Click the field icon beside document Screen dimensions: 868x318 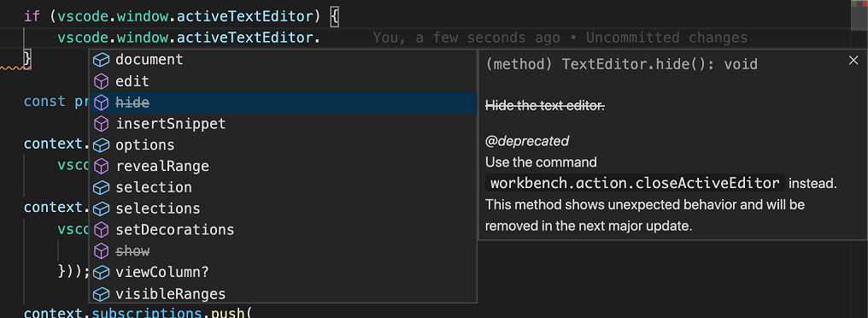tap(102, 60)
